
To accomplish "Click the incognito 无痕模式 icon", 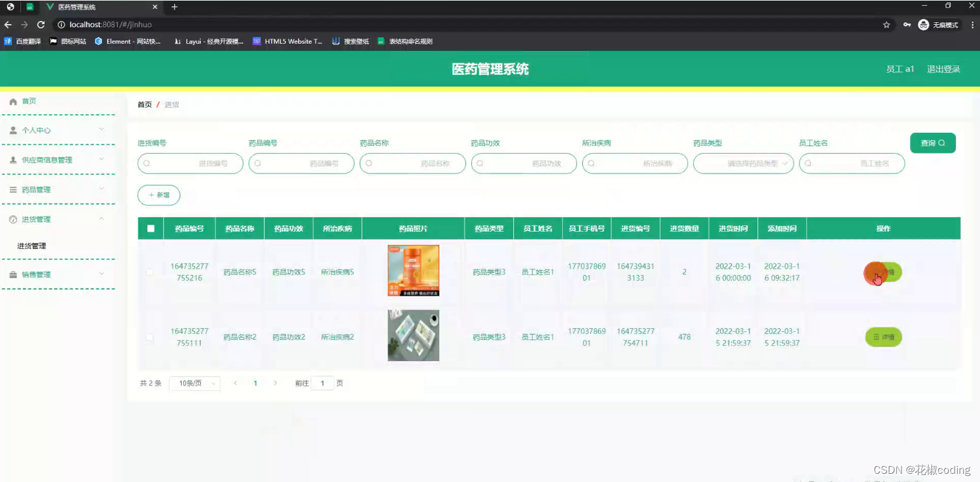I will (x=924, y=25).
